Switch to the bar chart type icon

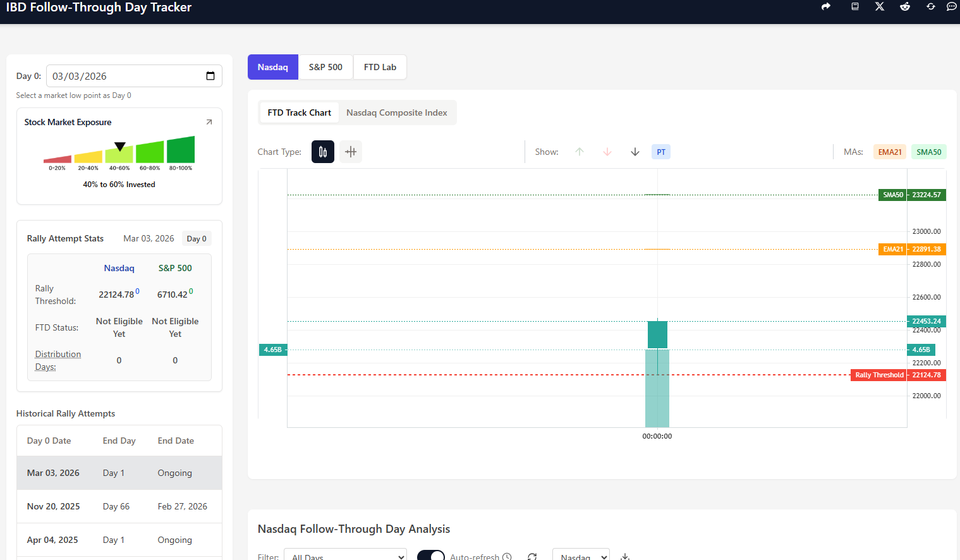coord(351,152)
